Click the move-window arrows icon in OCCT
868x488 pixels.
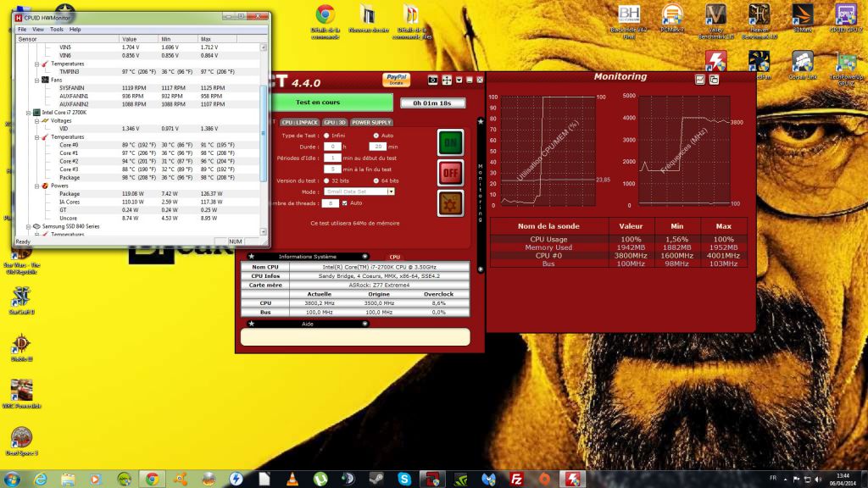(447, 80)
